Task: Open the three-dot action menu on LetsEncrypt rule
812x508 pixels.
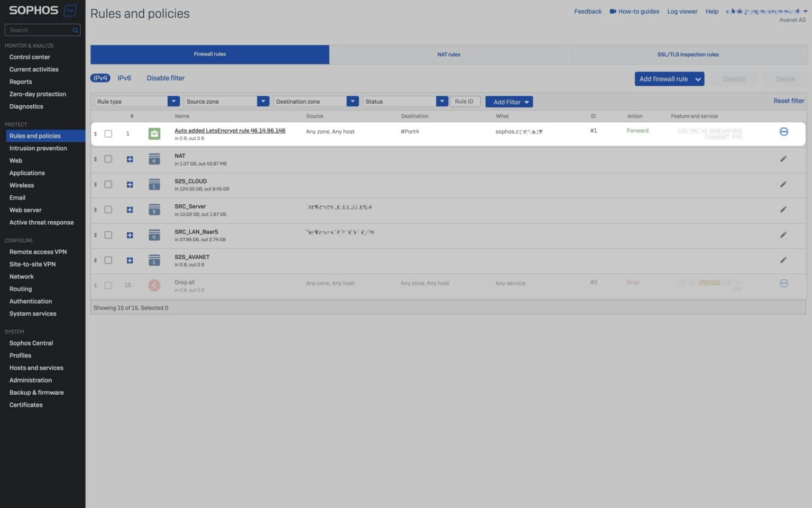Action: (x=783, y=131)
